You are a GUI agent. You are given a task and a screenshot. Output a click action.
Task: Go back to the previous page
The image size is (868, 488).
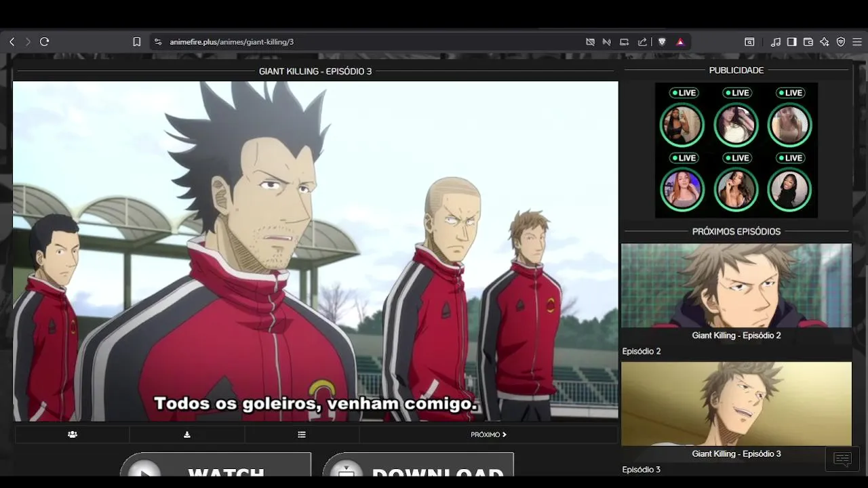[12, 42]
